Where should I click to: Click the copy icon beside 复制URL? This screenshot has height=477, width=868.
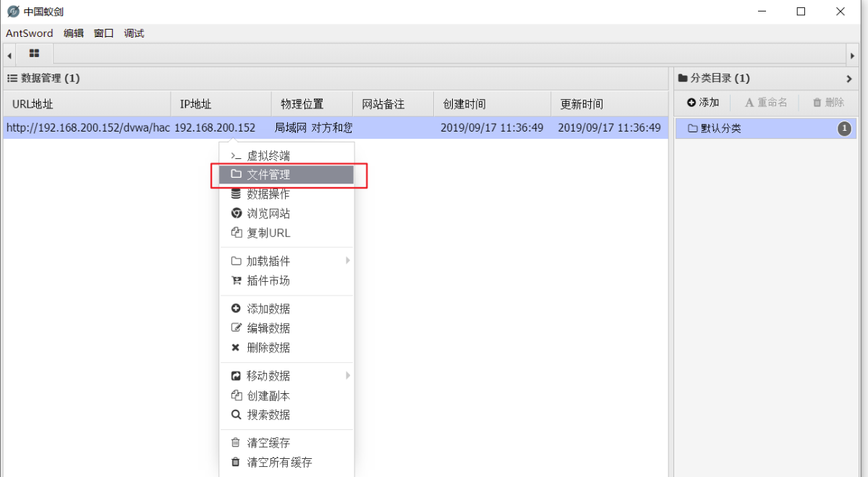(x=236, y=233)
